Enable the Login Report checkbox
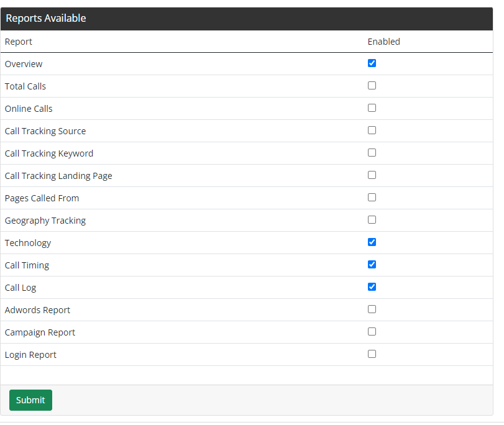504x425 pixels. (372, 354)
